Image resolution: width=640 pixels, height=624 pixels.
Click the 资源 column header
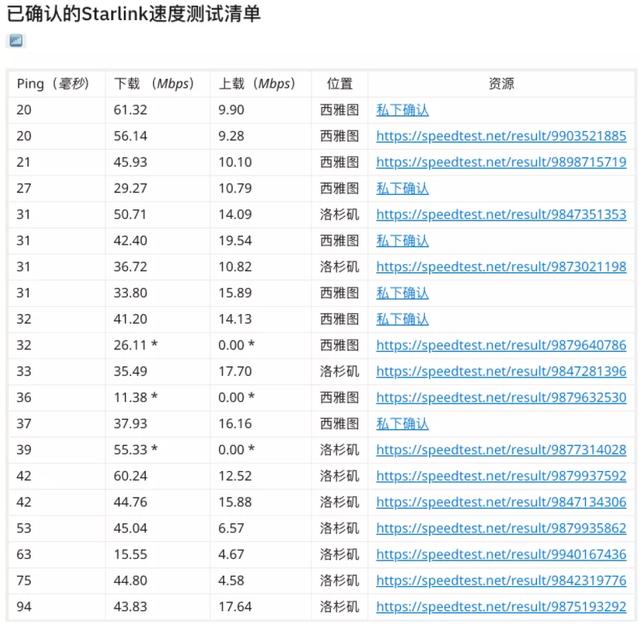pos(501,84)
